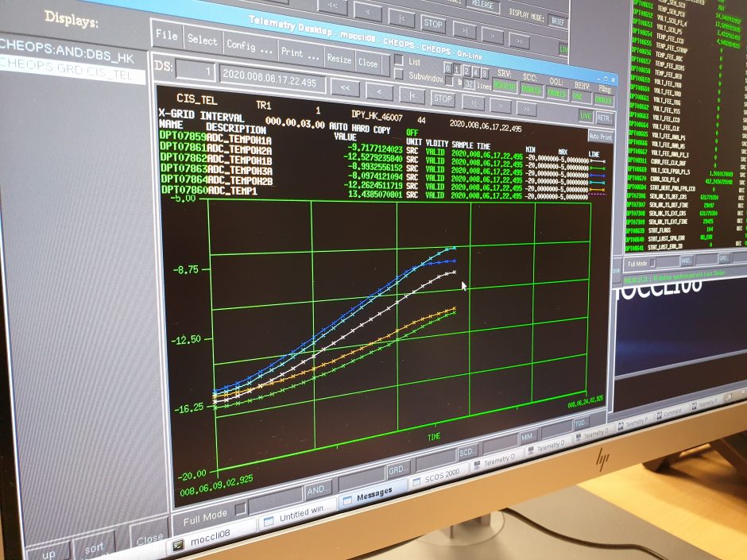Click the SRV status indicator button

point(505,87)
